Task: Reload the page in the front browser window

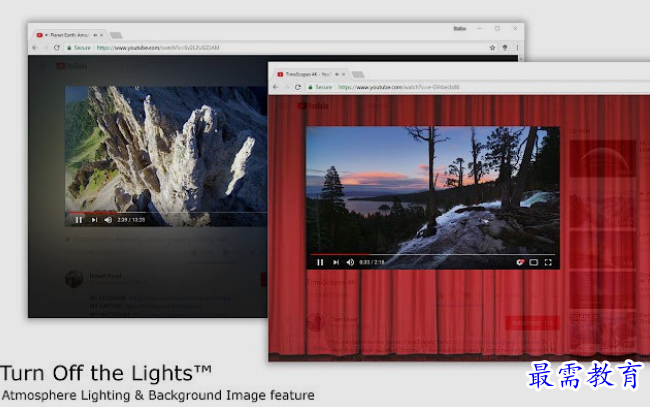Action: pos(298,87)
